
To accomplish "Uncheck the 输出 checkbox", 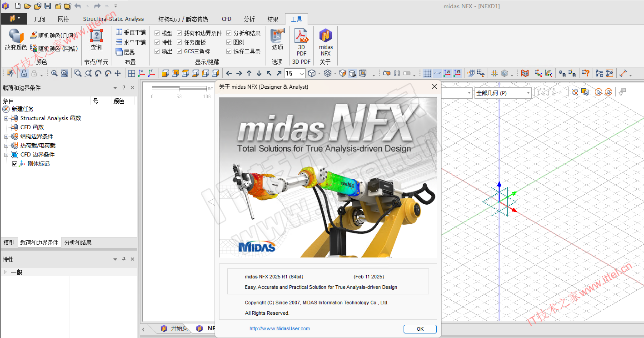I will coord(157,51).
